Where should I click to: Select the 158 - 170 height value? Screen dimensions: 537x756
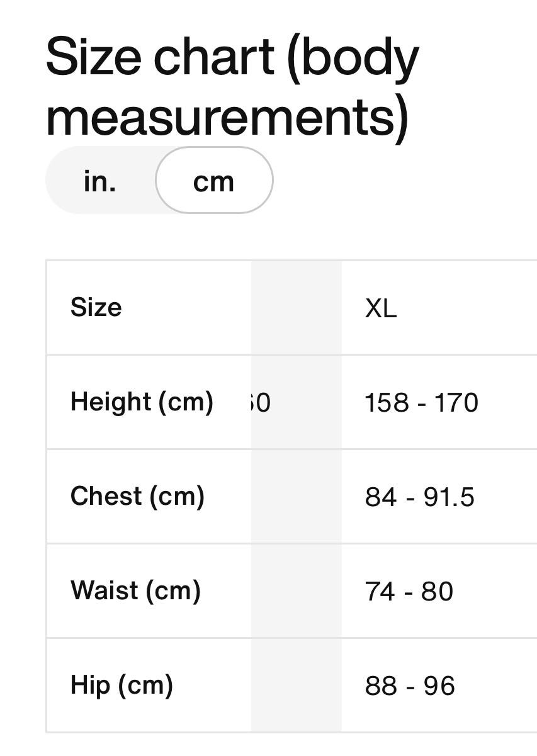point(421,403)
